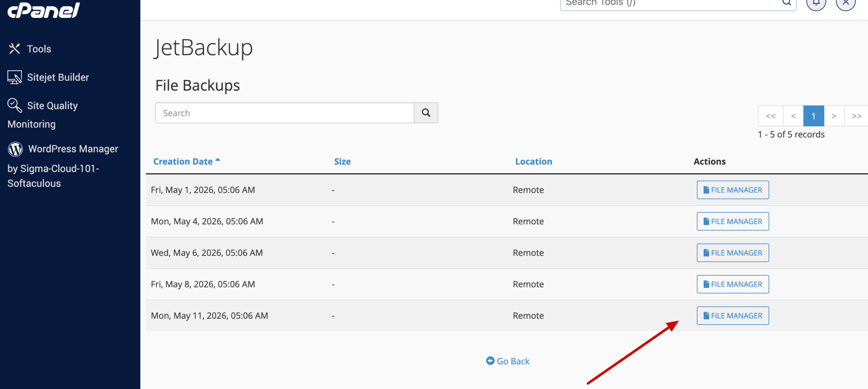Click the Search Tools magnifier icon
This screenshot has height=389, width=868.
pos(787,3)
